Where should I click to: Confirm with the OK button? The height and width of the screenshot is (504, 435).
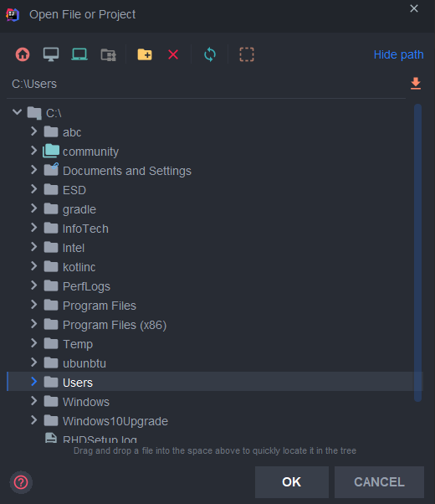pos(292,482)
